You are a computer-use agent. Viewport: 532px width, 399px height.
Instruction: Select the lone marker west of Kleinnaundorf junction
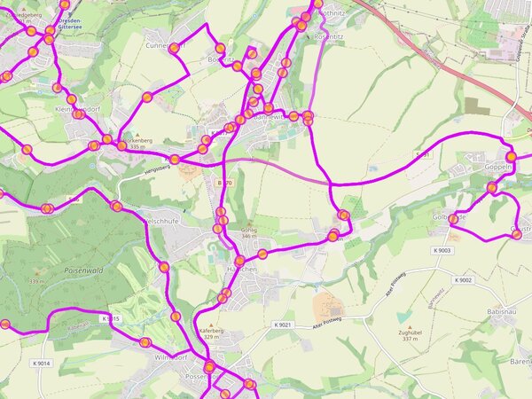(x=27, y=149)
